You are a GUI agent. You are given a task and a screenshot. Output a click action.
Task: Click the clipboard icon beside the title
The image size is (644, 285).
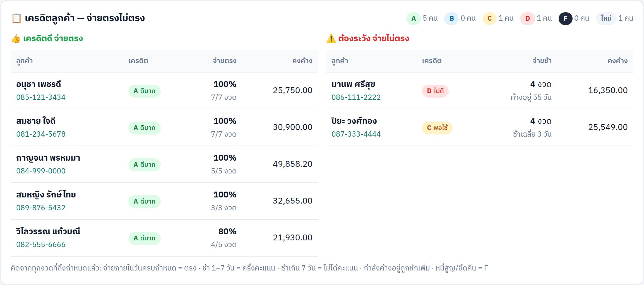pos(16,18)
